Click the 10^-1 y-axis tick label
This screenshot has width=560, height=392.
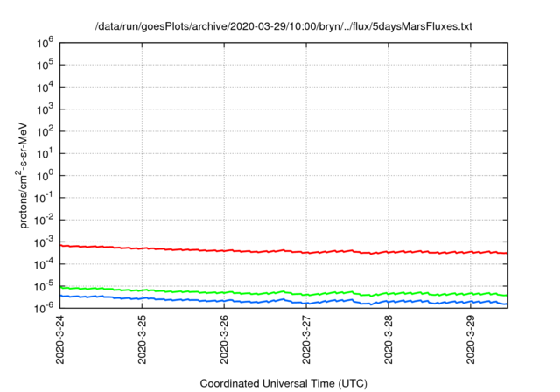[43, 198]
